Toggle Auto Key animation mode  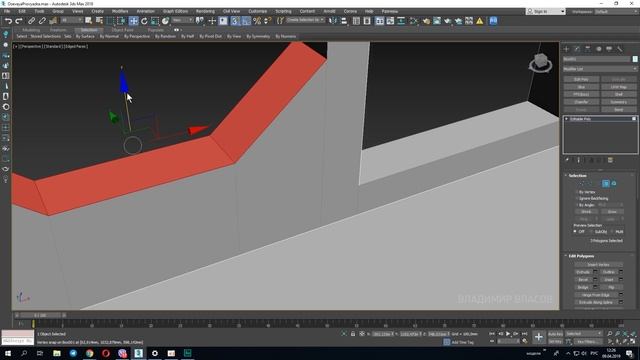point(555,334)
